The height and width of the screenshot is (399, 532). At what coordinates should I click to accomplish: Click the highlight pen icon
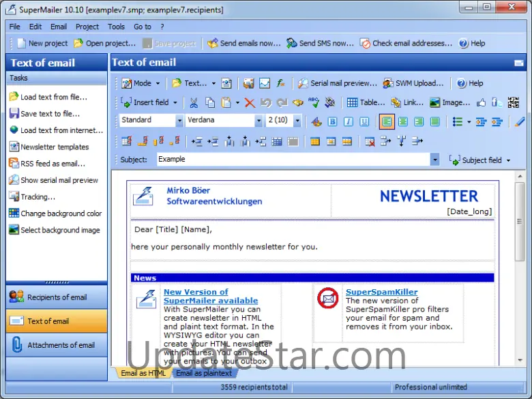pos(519,122)
